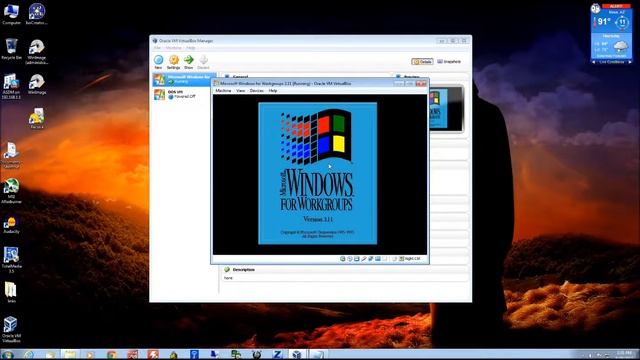640x360 pixels.
Task: Click the green Show arrow toolbar icon
Action: pos(189,62)
